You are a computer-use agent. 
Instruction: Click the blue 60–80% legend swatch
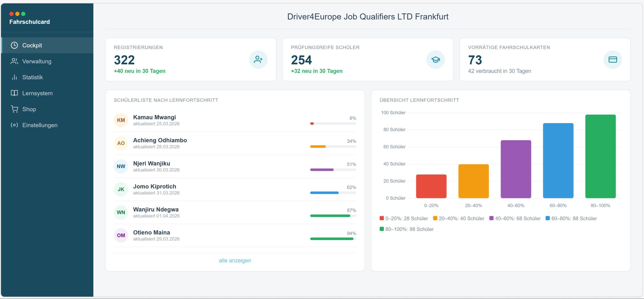(x=548, y=218)
